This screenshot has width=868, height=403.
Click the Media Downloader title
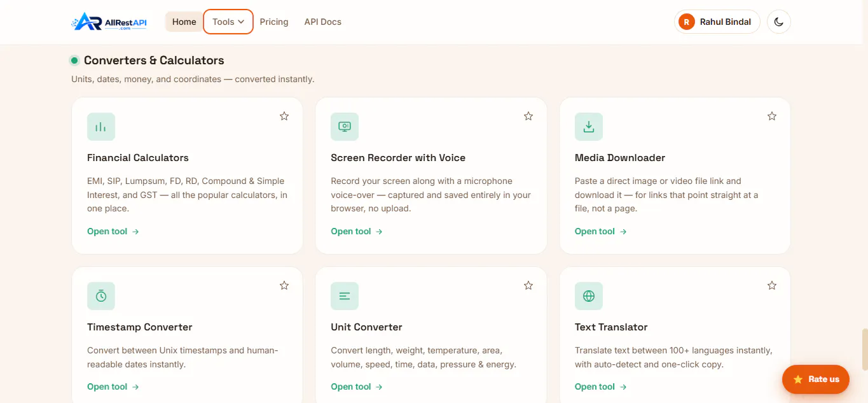[620, 157]
